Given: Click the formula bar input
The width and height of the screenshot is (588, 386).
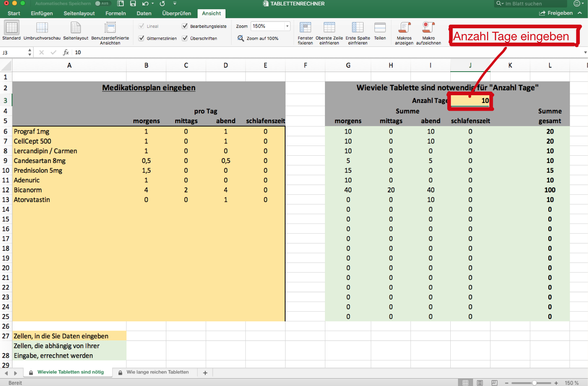Looking at the screenshot, I should pyautogui.click(x=327, y=52).
